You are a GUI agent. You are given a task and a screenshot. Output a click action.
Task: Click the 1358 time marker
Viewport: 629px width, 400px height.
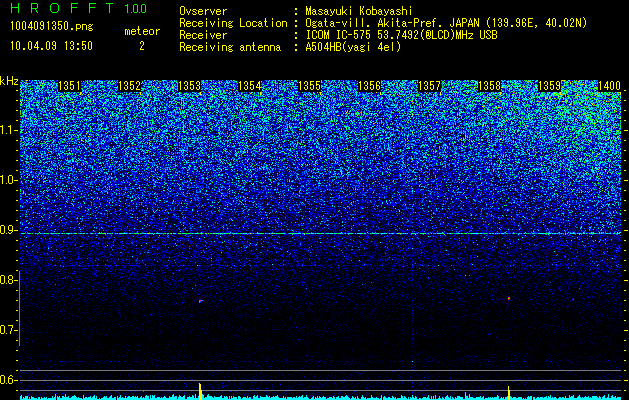click(x=489, y=86)
